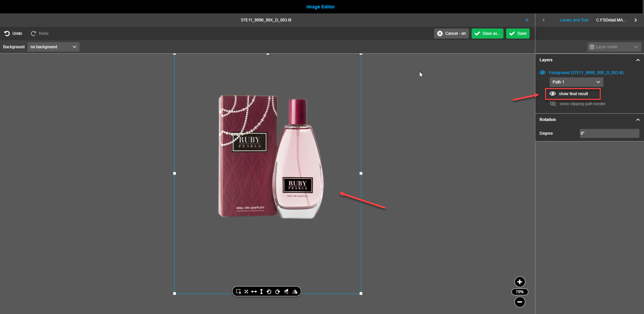Collapse the Rotation panel
Screen dimensions: 644x314
click(638, 119)
